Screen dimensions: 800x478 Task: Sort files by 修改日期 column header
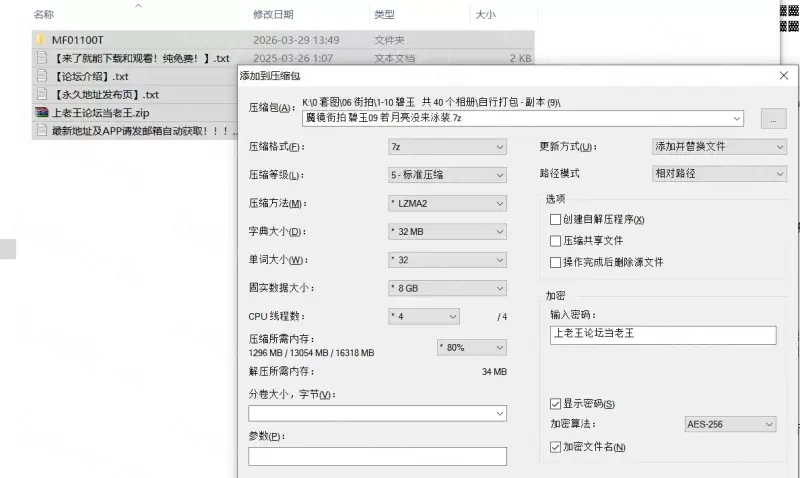(273, 15)
